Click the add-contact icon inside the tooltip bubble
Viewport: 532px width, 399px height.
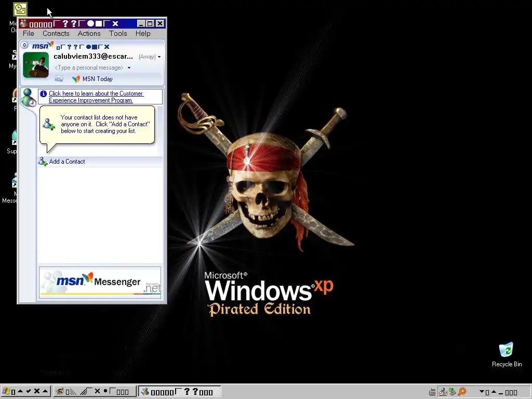(48, 124)
